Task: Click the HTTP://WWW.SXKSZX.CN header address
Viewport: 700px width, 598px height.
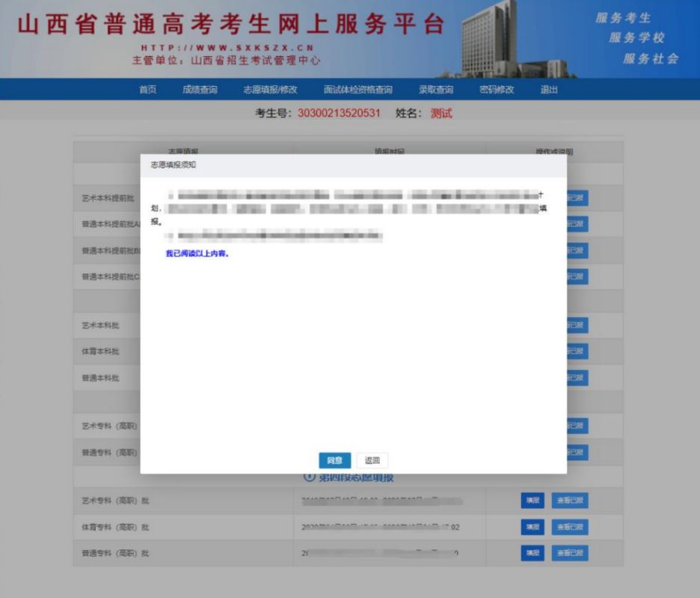Action: pyautogui.click(x=227, y=48)
